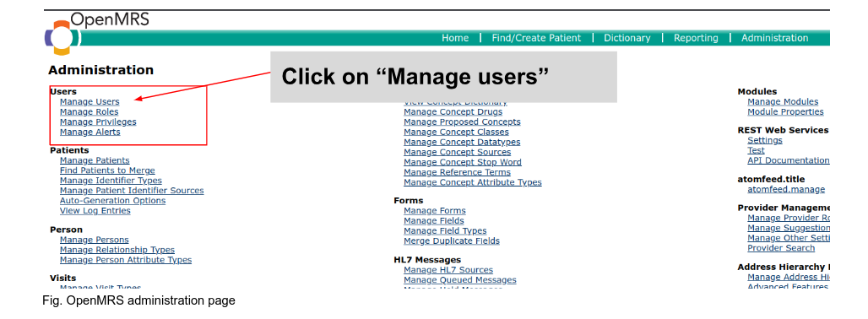Open the Provider Search link
868x319 pixels.
click(781, 247)
